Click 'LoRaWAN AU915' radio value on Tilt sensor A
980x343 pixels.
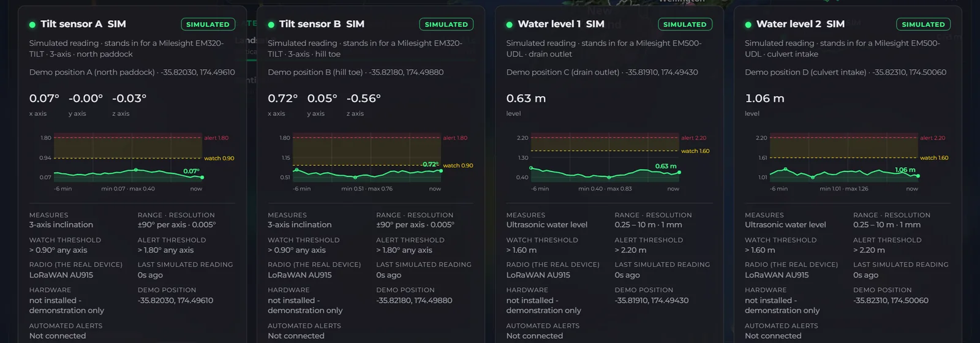61,275
